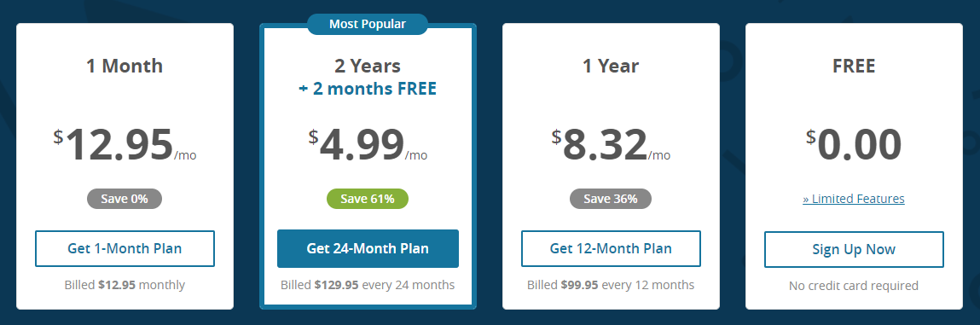The width and height of the screenshot is (980, 325).
Task: Click the Most Popular badge
Action: [368, 25]
